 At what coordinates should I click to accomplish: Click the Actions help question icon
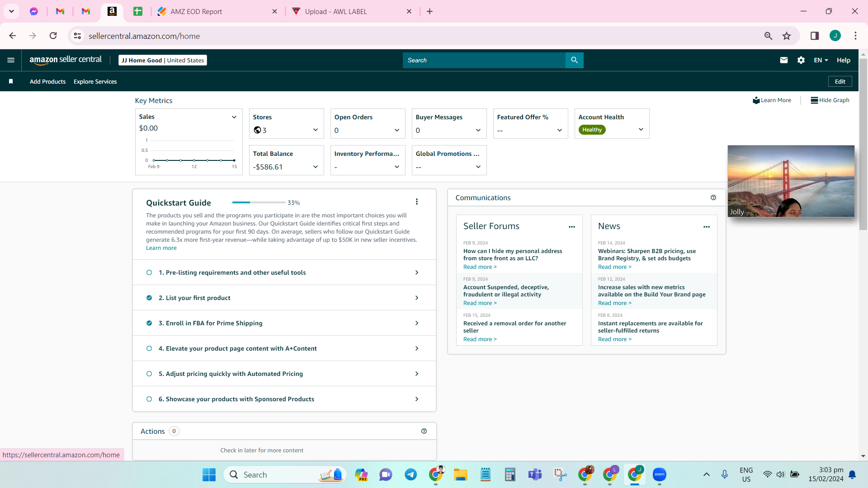pyautogui.click(x=424, y=431)
